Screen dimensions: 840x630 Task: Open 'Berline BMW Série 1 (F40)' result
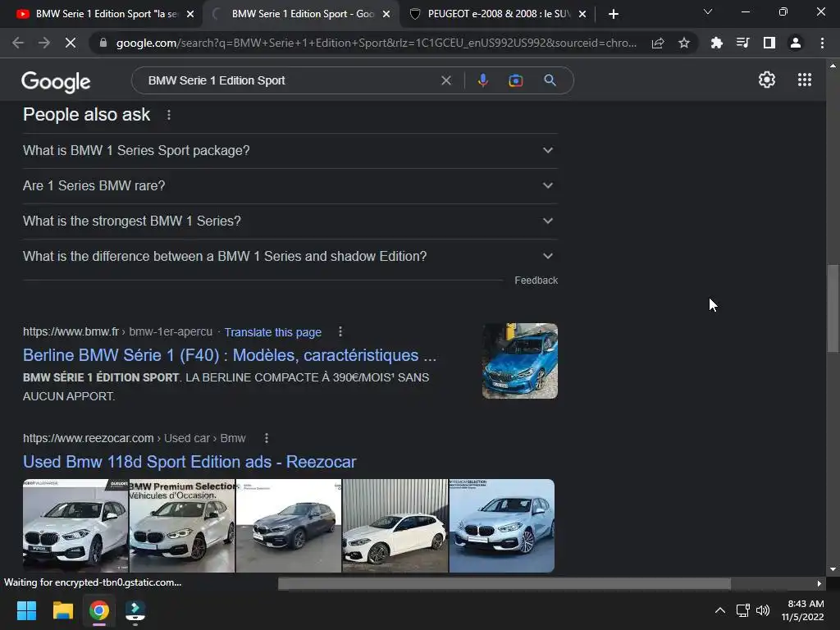(230, 355)
